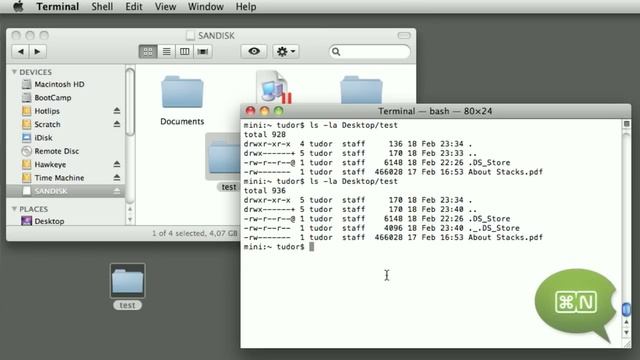The image size is (640, 360).
Task: Click the Terminal command prompt cursor
Action: coord(312,247)
